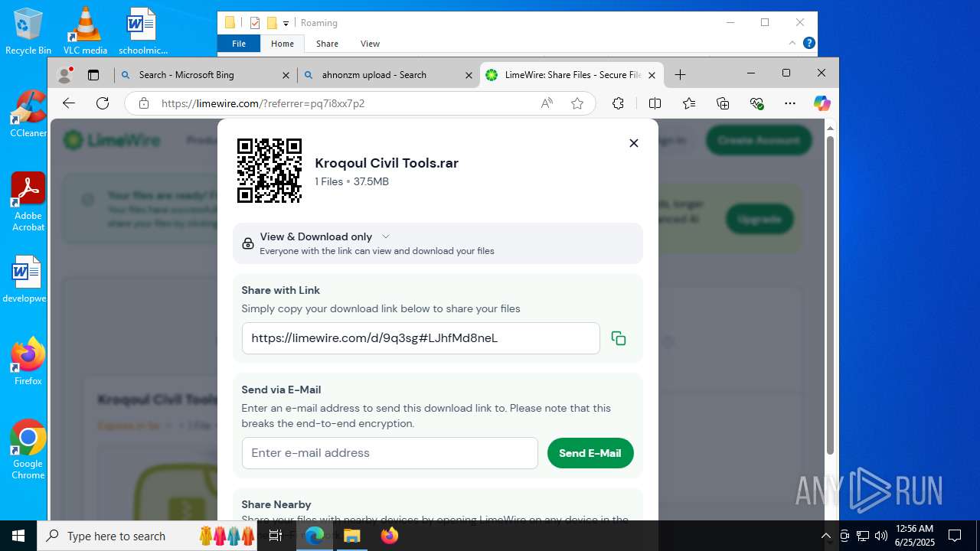Open Browser essentials heart icon
This screenshot has width=980, height=551.
pos(757,103)
